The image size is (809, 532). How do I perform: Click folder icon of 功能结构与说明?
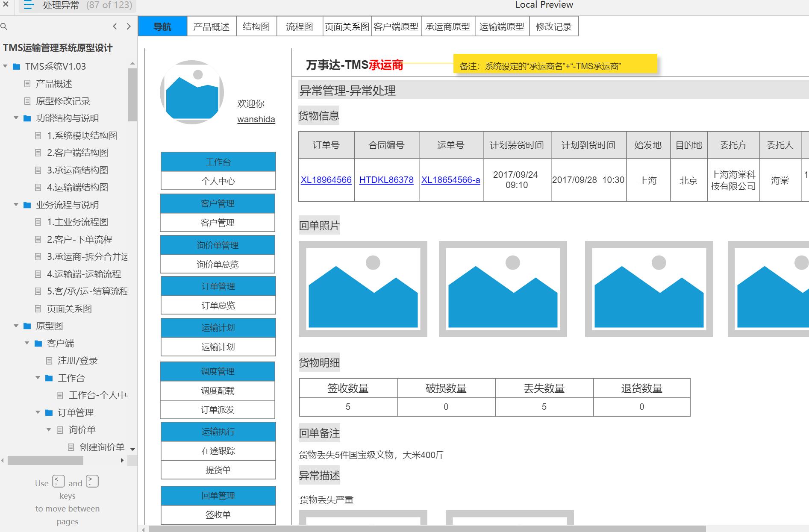[x=27, y=118]
